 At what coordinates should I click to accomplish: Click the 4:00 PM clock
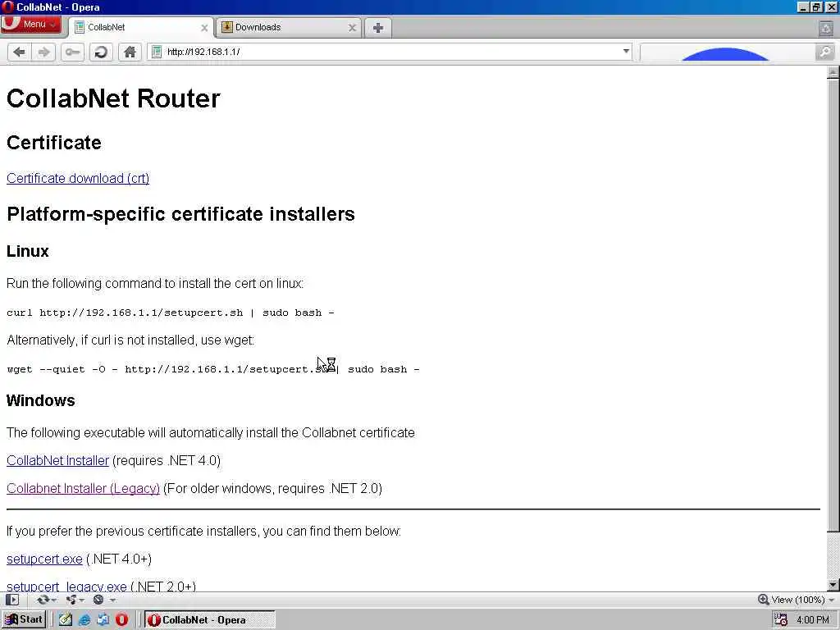[813, 620]
